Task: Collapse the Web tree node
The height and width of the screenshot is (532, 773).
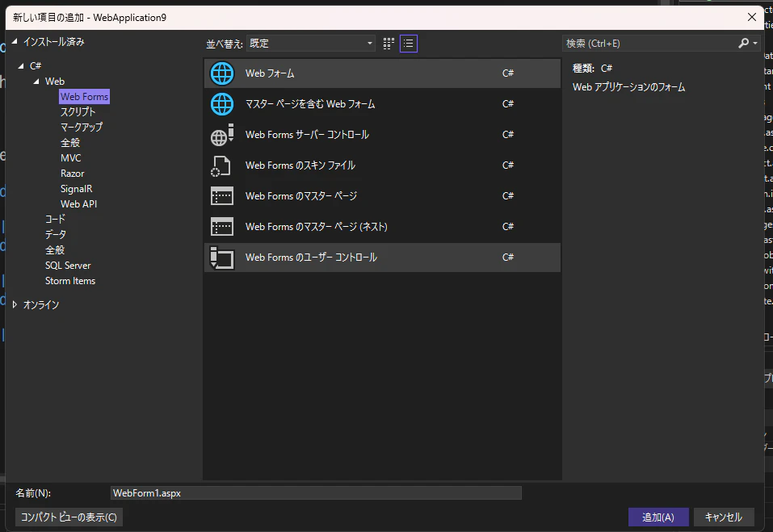Action: pyautogui.click(x=36, y=82)
